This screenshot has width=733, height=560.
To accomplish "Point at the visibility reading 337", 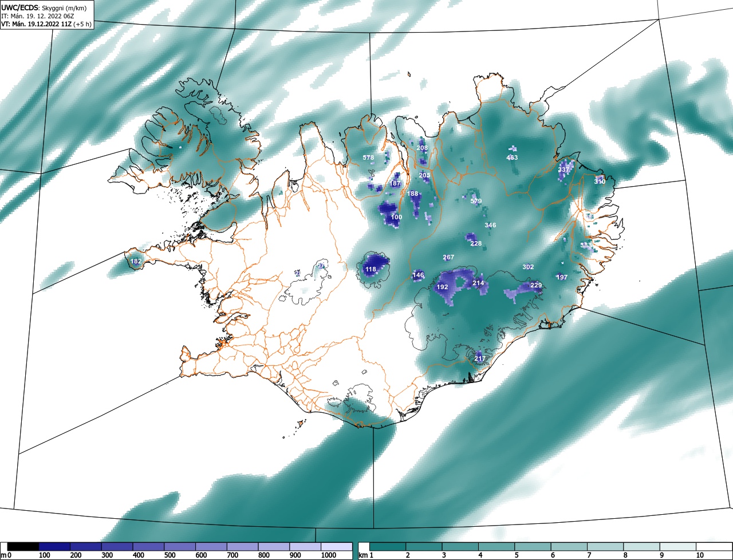I will point(563,169).
